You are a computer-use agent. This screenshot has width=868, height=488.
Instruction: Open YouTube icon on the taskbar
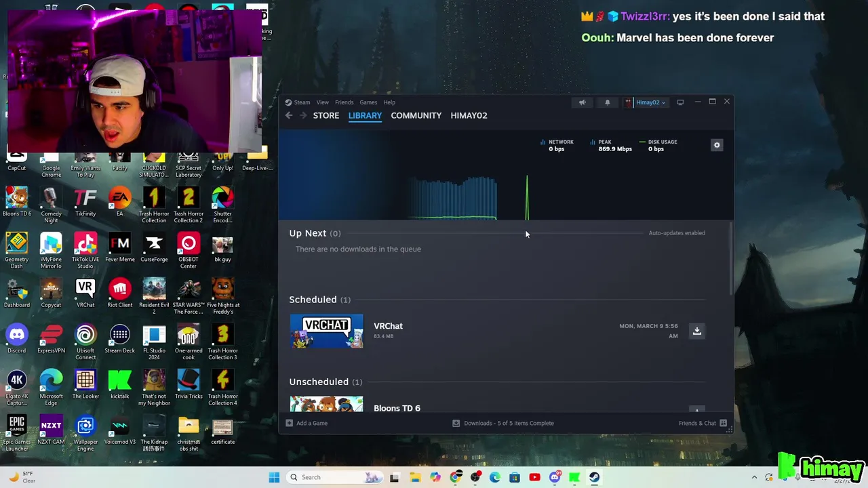click(x=534, y=477)
